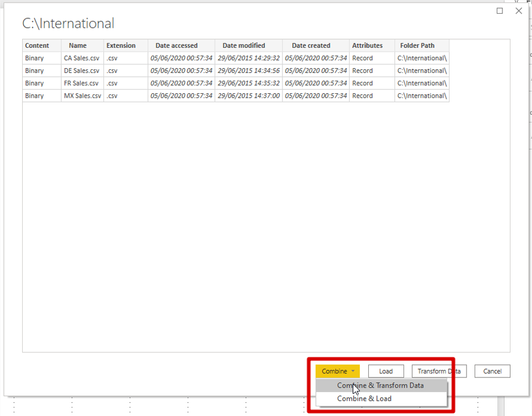Open the Combine dropdown button
The width and height of the screenshot is (532, 416).
point(337,371)
